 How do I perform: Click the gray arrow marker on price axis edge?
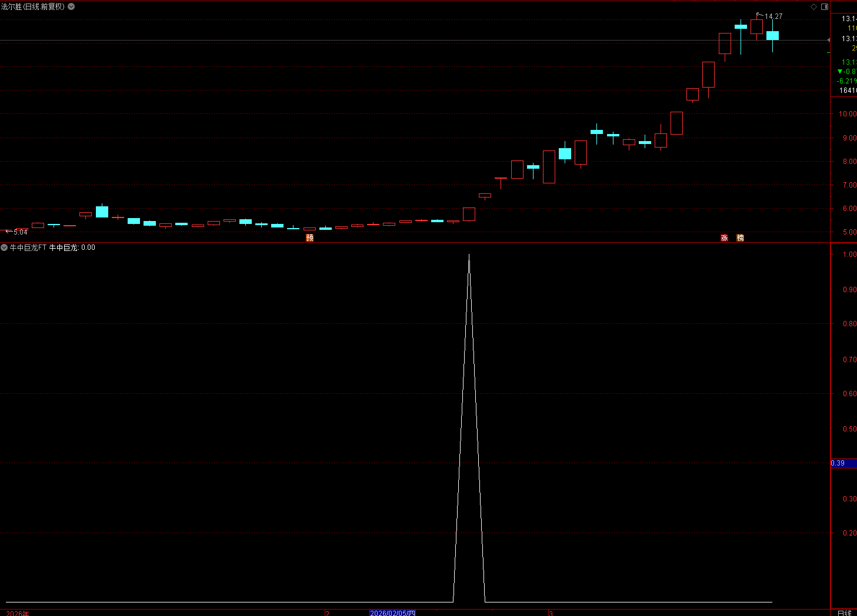[x=829, y=40]
